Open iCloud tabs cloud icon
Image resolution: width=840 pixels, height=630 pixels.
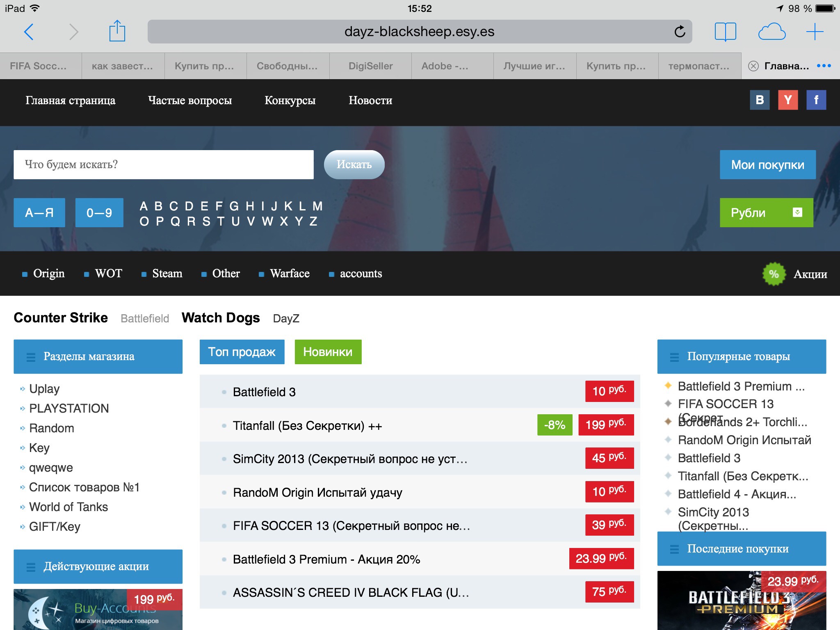772,32
